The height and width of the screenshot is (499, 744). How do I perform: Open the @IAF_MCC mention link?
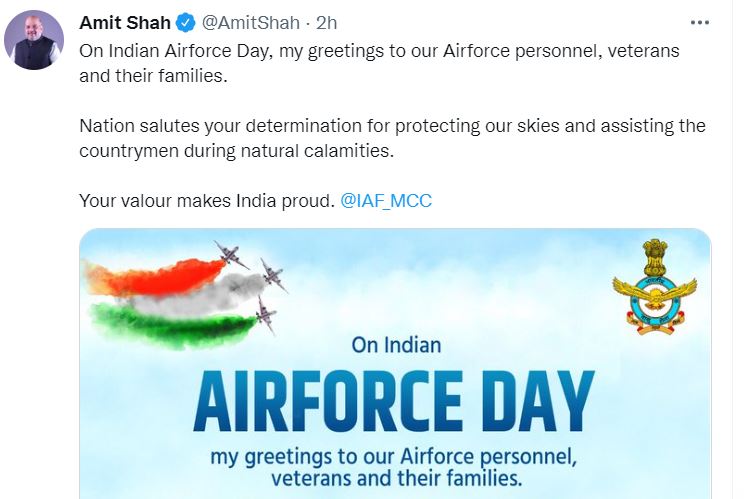click(385, 200)
